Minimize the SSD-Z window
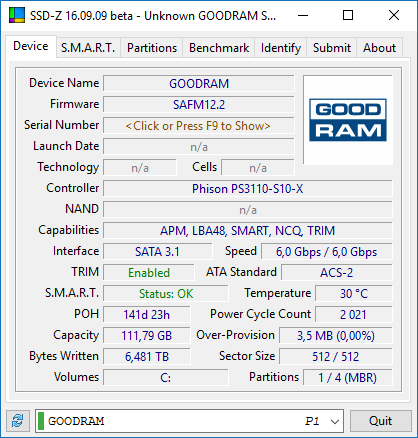 (303, 15)
